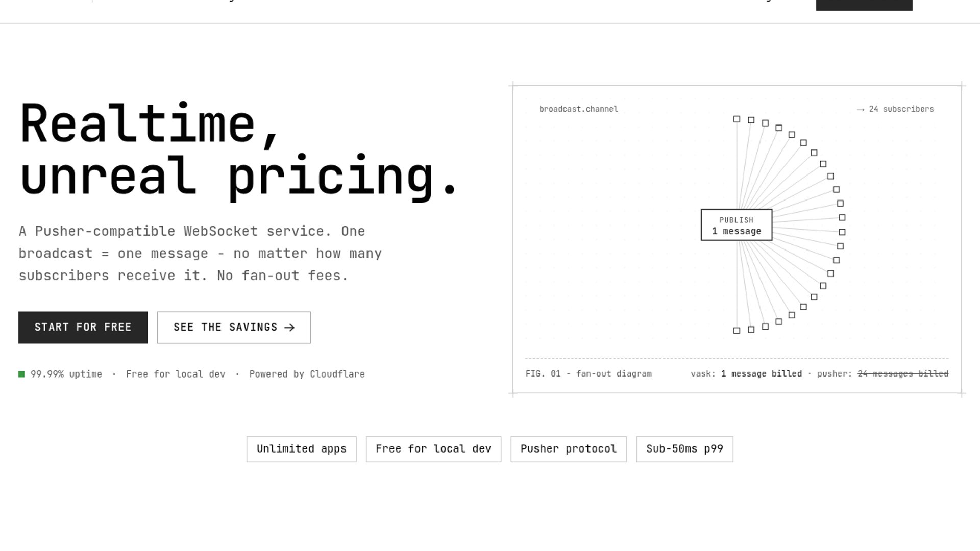Click the START FOR FREE button
This screenshot has width=980, height=551.
[x=83, y=327]
